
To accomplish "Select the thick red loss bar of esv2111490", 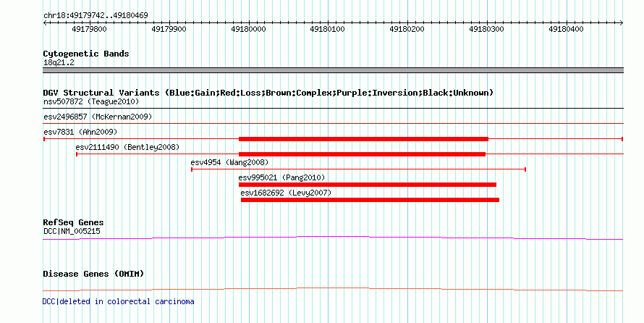I will point(362,154).
